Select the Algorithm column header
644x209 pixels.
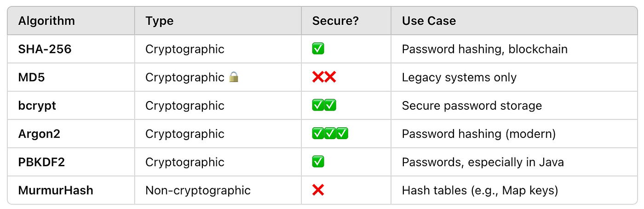[x=46, y=21]
